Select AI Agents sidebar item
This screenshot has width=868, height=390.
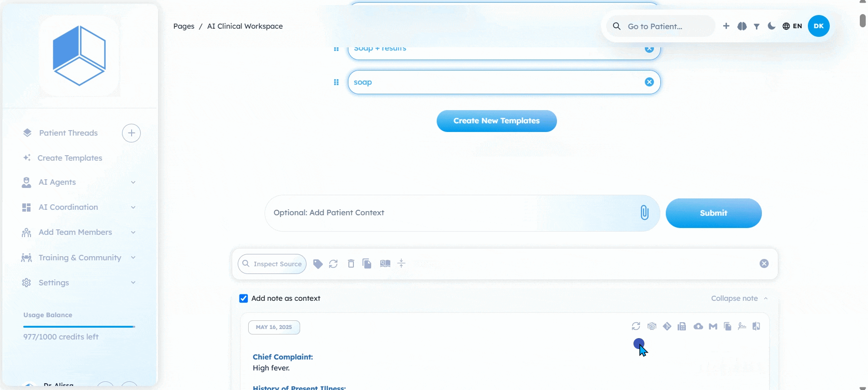[57, 182]
